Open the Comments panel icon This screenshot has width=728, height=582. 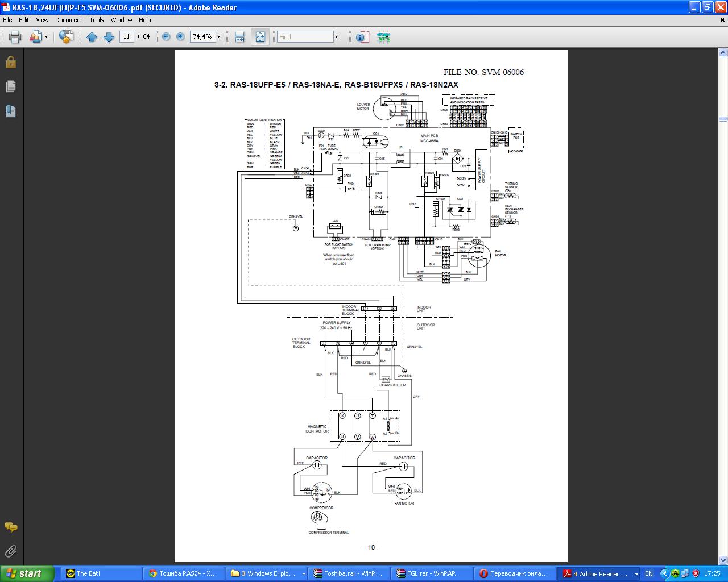pyautogui.click(x=10, y=527)
